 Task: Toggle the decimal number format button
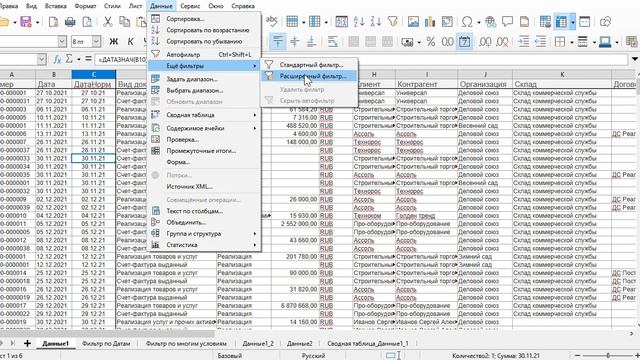(x=448, y=42)
